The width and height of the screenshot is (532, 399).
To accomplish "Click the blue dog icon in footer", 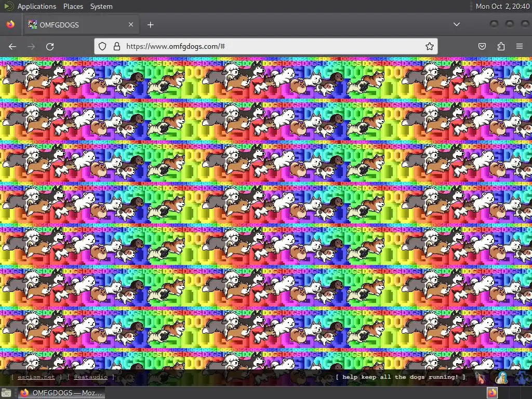I will [x=523, y=377].
